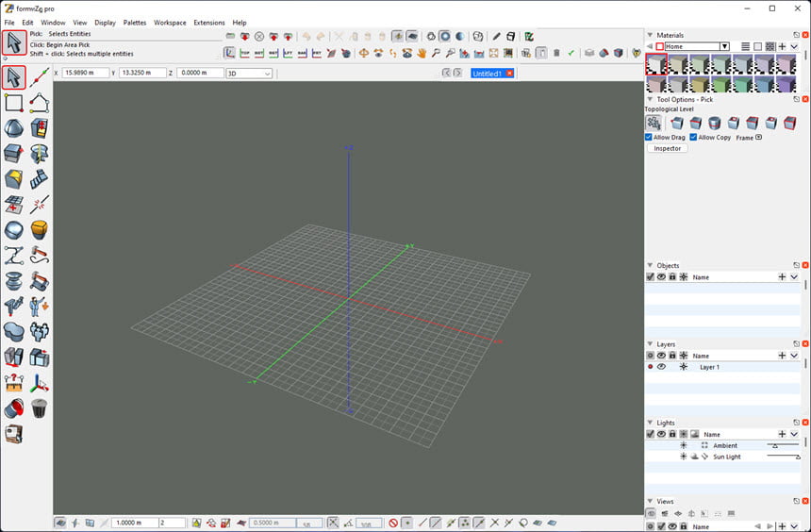811x532 pixels.
Task: Collapse the Tool Options - Pick palette
Action: click(x=650, y=99)
